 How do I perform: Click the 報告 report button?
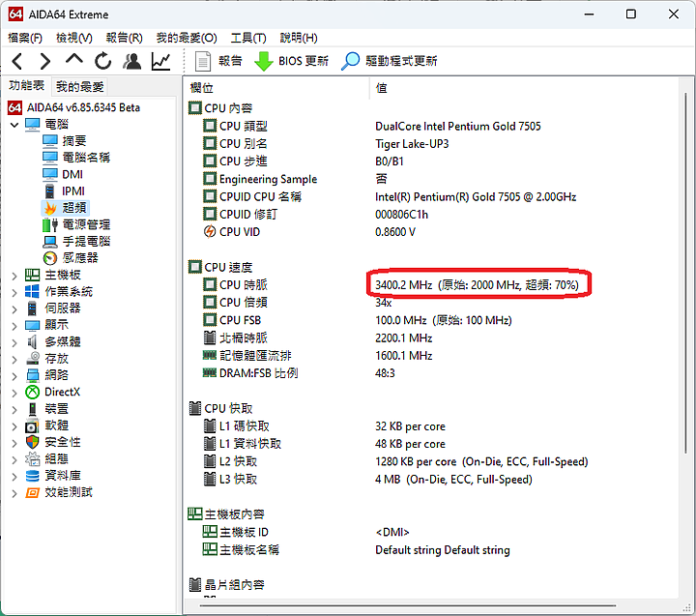(218, 61)
